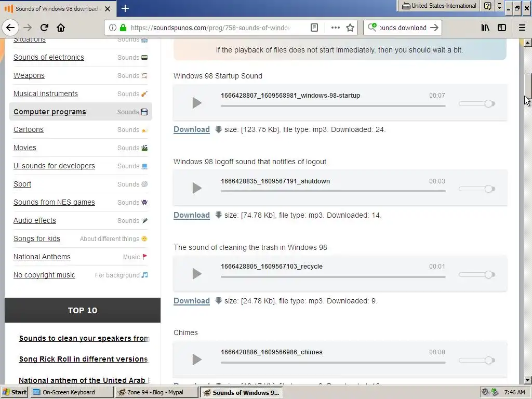Open No copyright music category
The height and width of the screenshot is (399, 532).
(44, 275)
